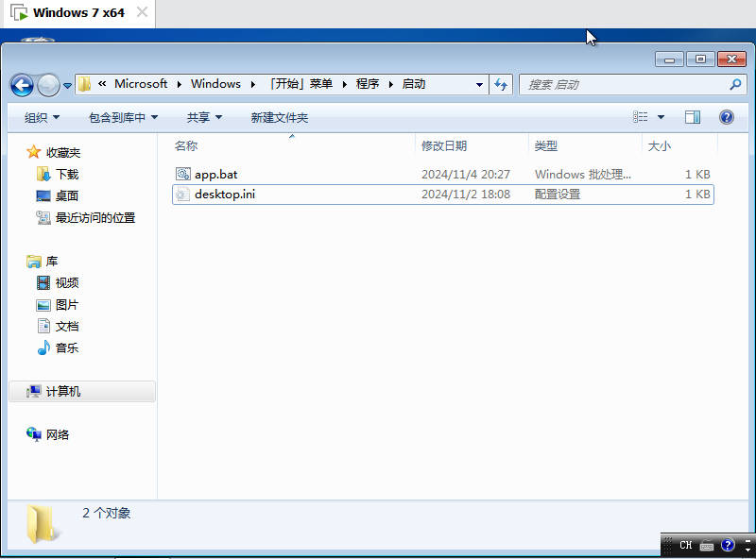The width and height of the screenshot is (756, 559).
Task: Select 网络 in the navigation pane
Action: [x=58, y=434]
